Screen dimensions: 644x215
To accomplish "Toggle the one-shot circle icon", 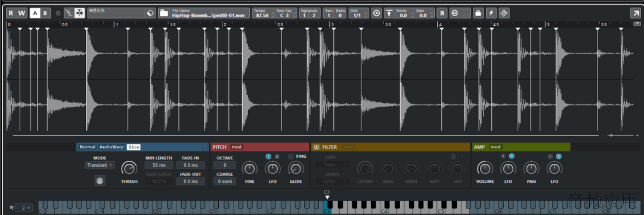I will pos(377,13).
